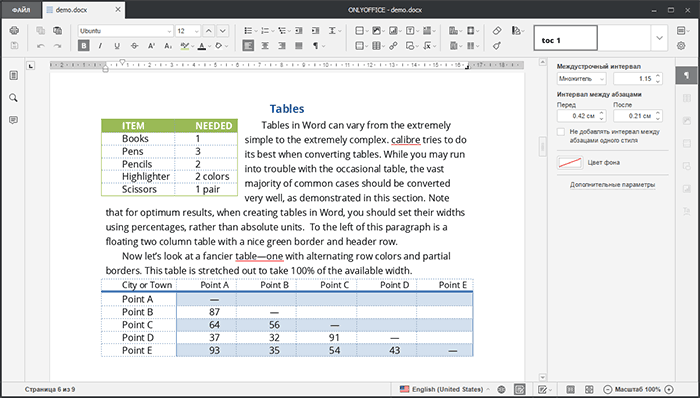
Task: Open paragraph settings tab in right sidebar
Action: tap(687, 75)
